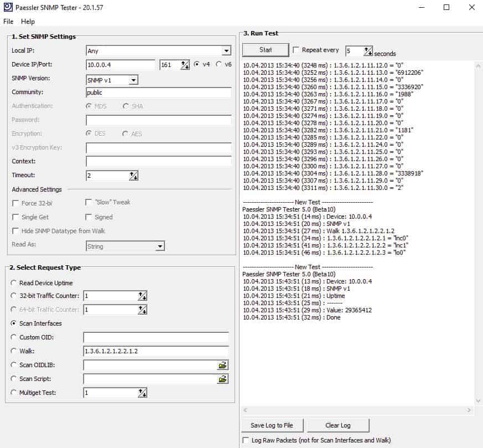Select DES encryption radio button
Screen dimensions: 483x448
(x=89, y=133)
